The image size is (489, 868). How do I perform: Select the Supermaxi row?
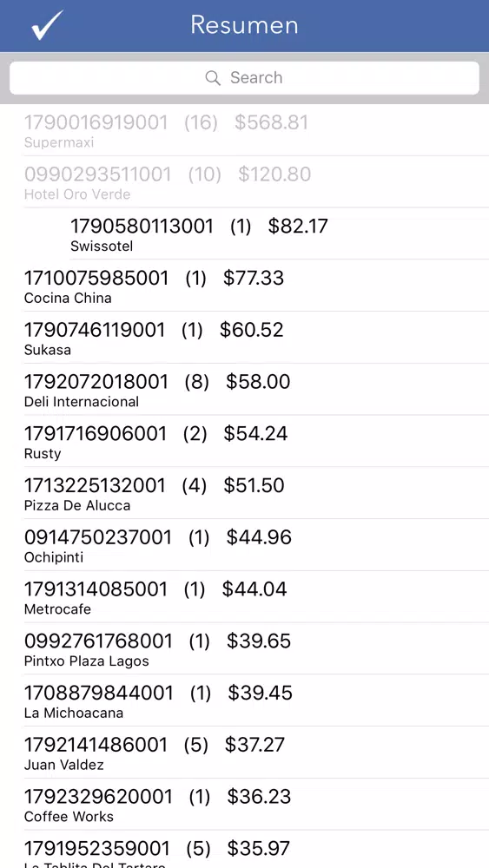pos(244,130)
